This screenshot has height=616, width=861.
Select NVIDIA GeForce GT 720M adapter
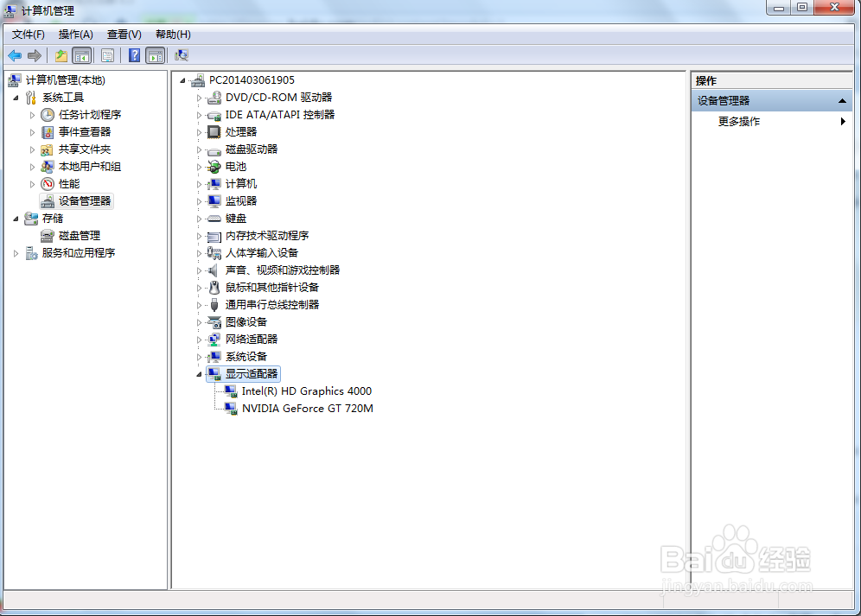[308, 409]
